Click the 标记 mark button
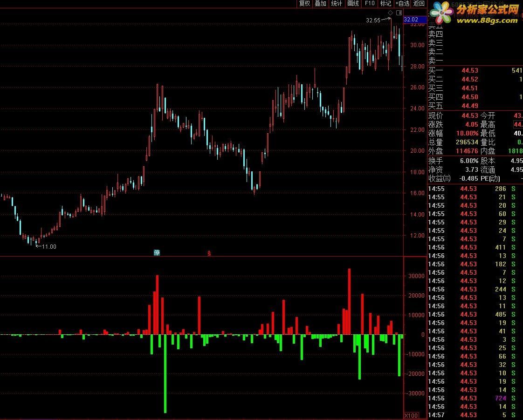 pyautogui.click(x=385, y=3)
